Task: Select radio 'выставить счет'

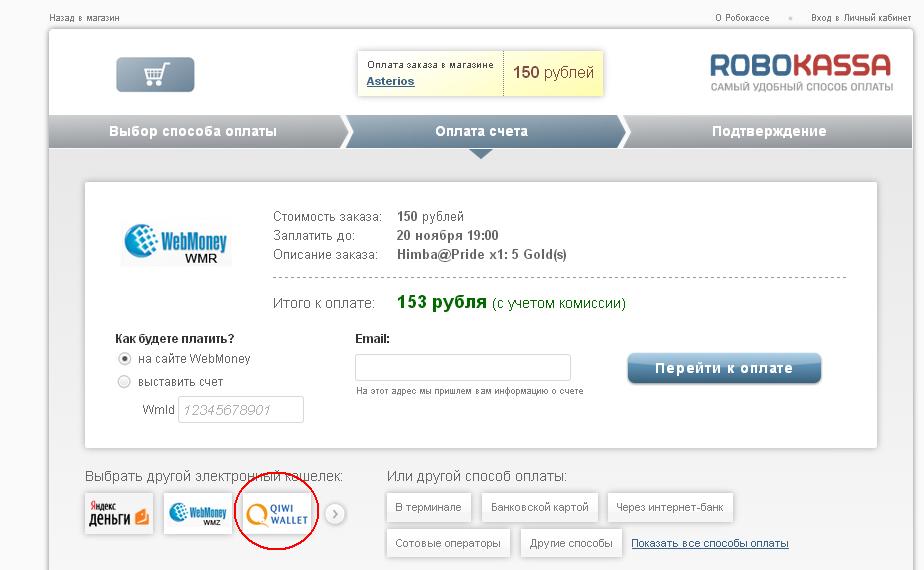Action: click(124, 382)
